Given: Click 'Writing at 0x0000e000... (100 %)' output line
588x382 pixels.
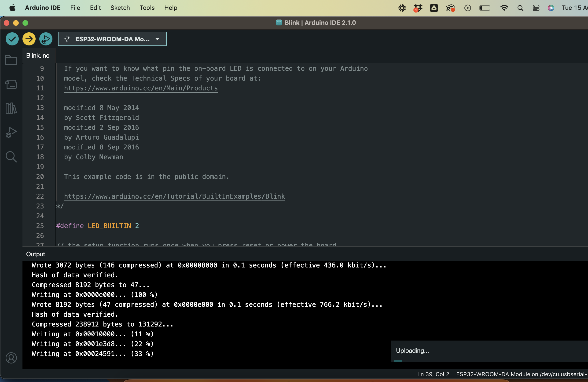Looking at the screenshot, I should 95,295.
